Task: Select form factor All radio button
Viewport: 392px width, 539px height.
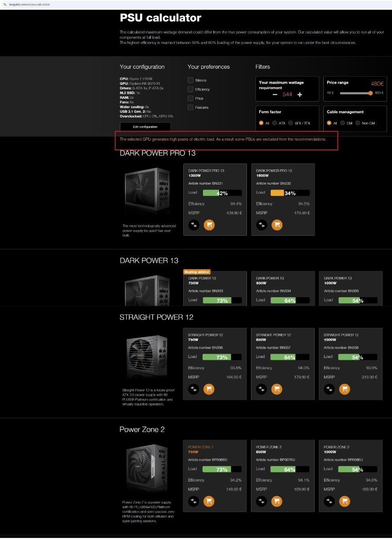Action: pyautogui.click(x=261, y=123)
